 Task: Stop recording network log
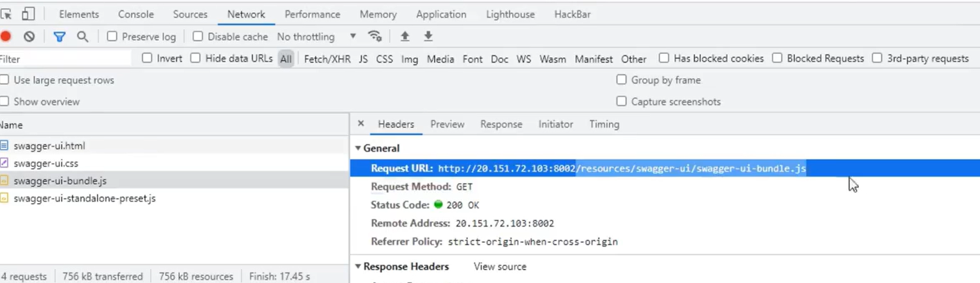(x=6, y=37)
